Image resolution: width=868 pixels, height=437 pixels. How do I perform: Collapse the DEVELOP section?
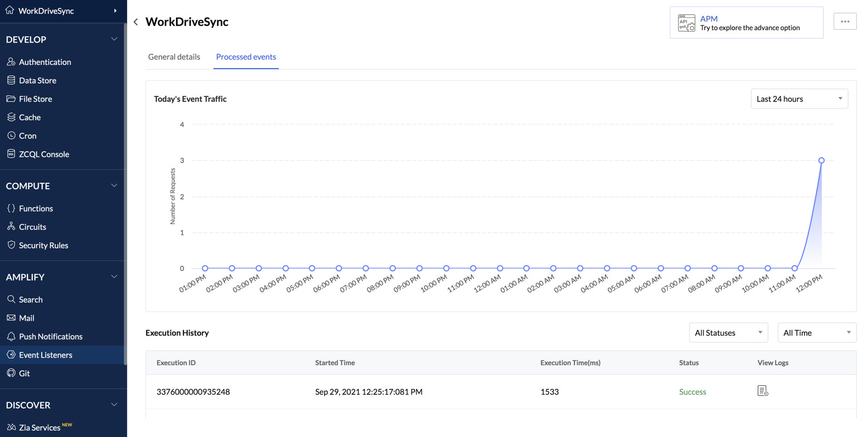coord(114,40)
